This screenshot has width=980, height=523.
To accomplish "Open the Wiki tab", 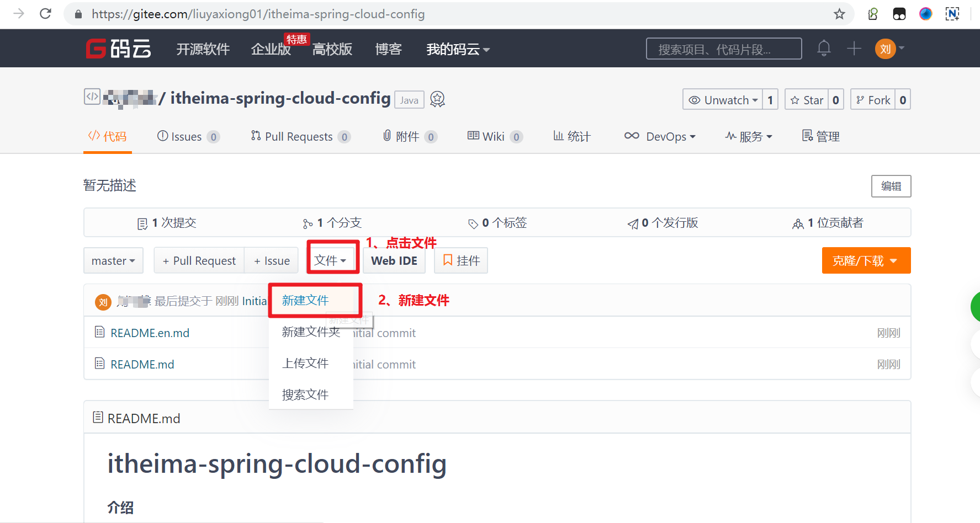I will [x=495, y=136].
